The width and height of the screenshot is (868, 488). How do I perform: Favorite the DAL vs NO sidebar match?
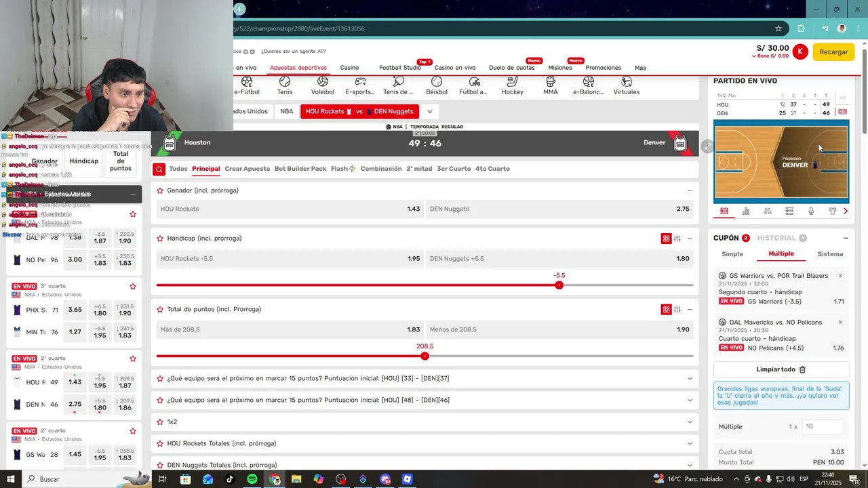(x=133, y=214)
